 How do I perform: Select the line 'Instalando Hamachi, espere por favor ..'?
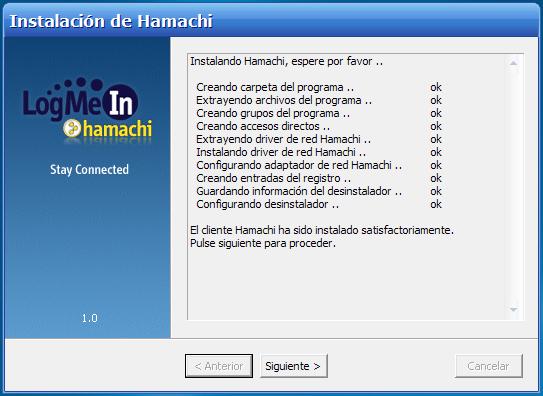(286, 62)
